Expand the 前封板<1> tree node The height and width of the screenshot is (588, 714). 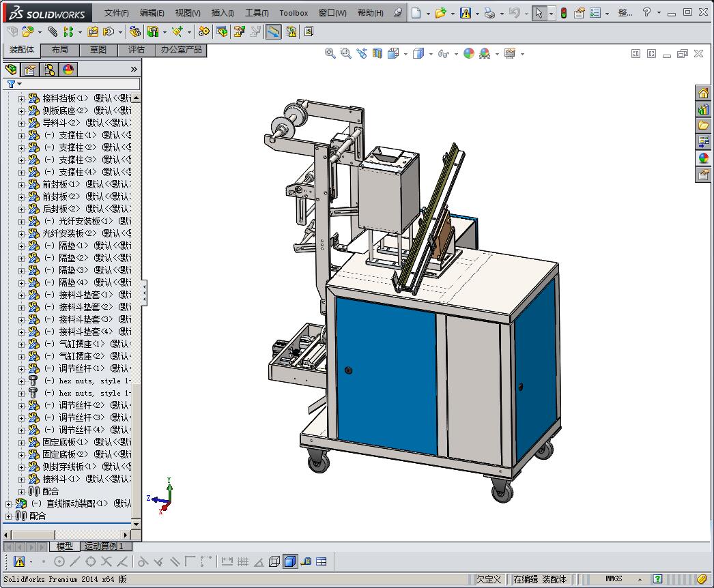click(21, 185)
